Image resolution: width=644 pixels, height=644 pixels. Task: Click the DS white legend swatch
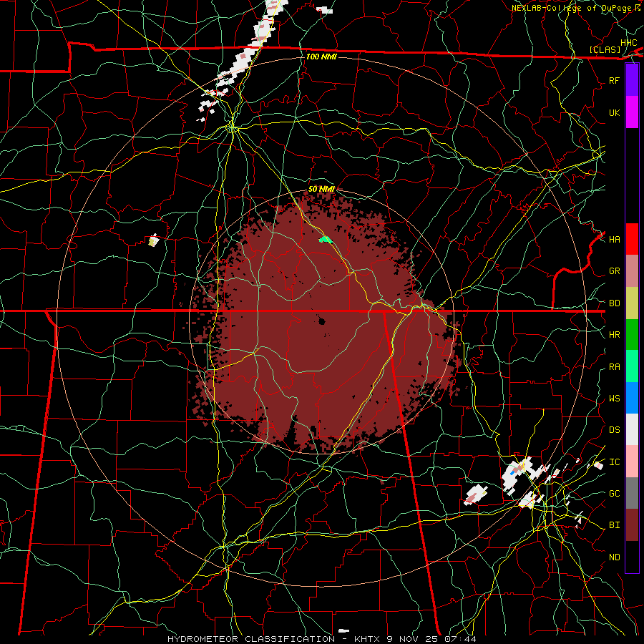pyautogui.click(x=632, y=429)
